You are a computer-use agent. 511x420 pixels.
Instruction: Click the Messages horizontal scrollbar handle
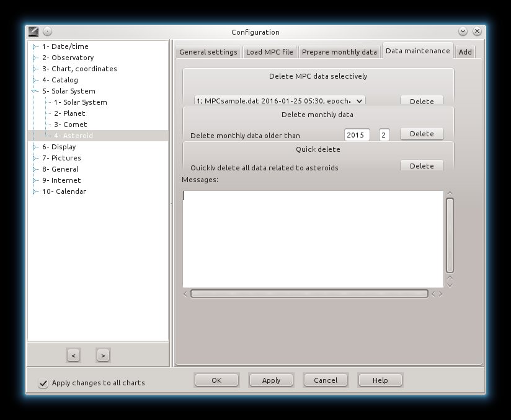click(309, 294)
